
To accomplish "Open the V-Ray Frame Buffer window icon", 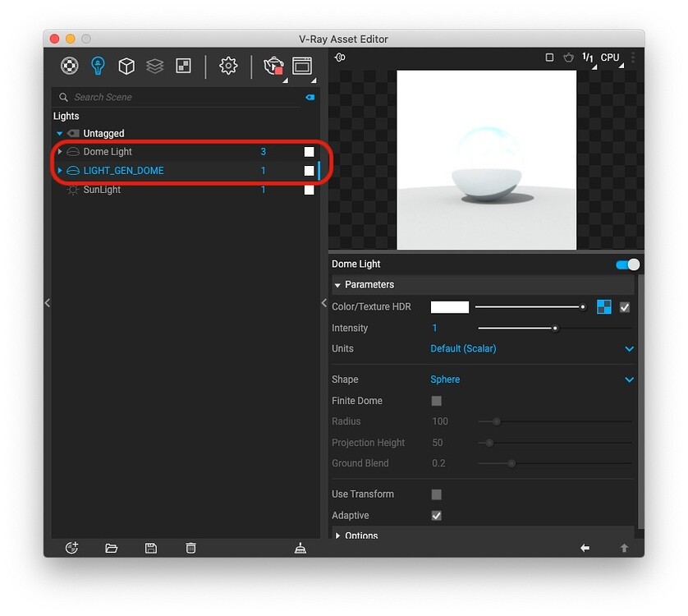I will click(x=301, y=66).
